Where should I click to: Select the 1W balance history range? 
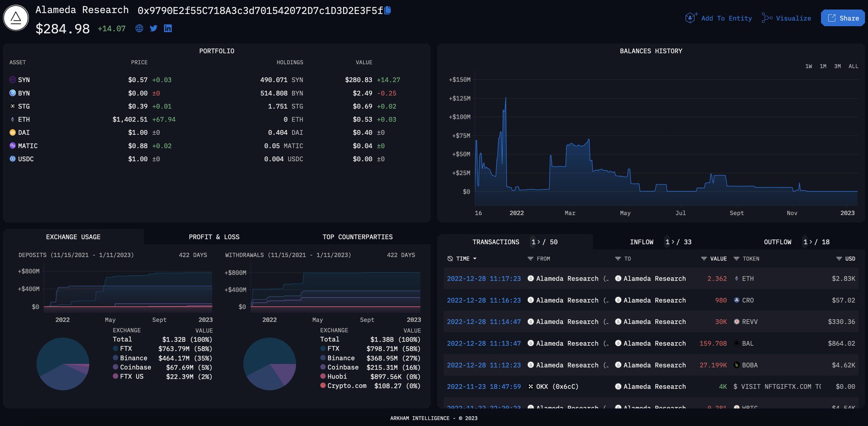[x=809, y=66]
